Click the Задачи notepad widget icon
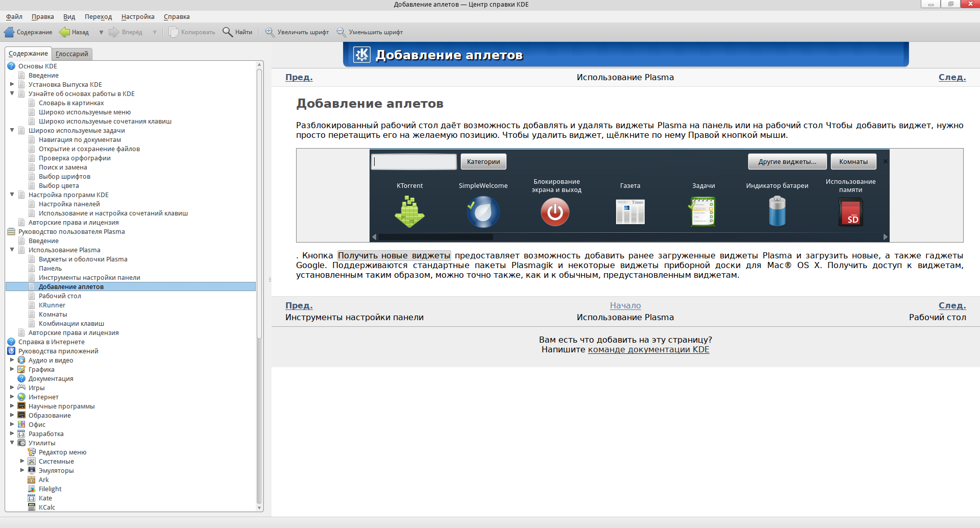980x528 pixels. click(703, 212)
